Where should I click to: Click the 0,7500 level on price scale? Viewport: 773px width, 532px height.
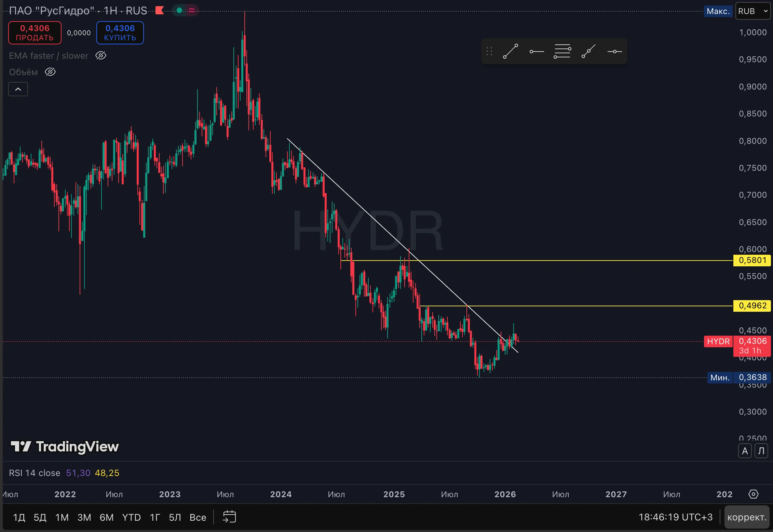coord(753,168)
